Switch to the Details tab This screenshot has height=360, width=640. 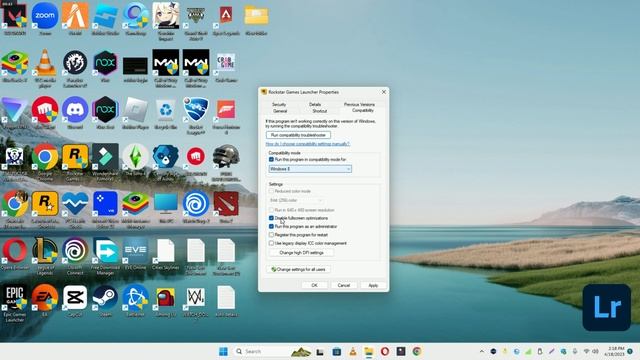[x=315, y=104]
